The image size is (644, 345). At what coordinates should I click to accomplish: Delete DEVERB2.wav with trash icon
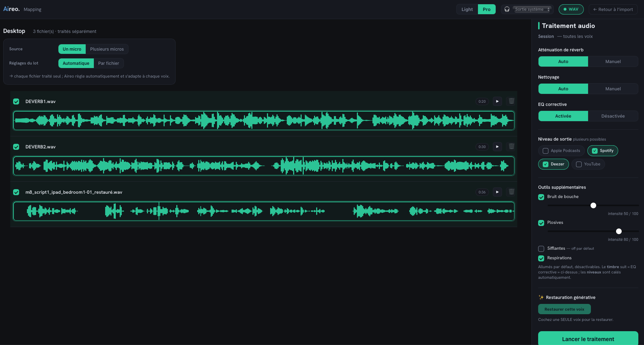pos(512,147)
